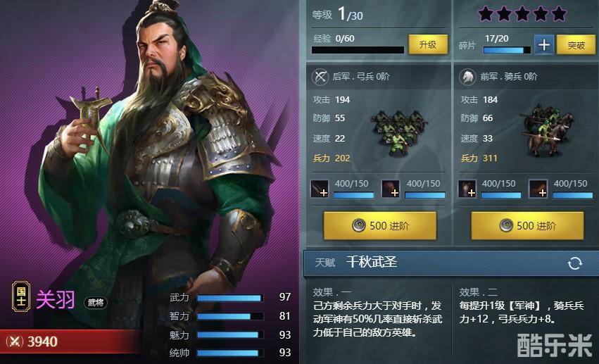599x364 pixels.
Task: Add second cavalry equipment slot item
Action: [538, 189]
